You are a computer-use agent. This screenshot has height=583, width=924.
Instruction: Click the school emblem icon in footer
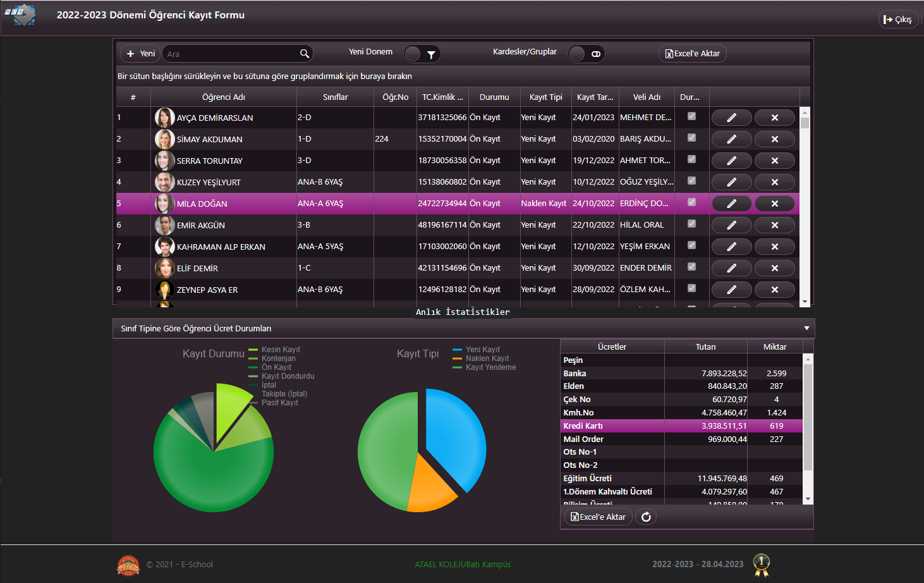pos(128,565)
